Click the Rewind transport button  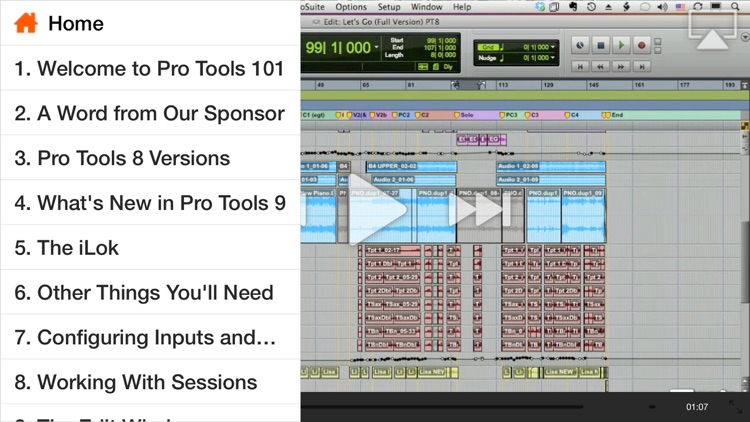[x=600, y=67]
